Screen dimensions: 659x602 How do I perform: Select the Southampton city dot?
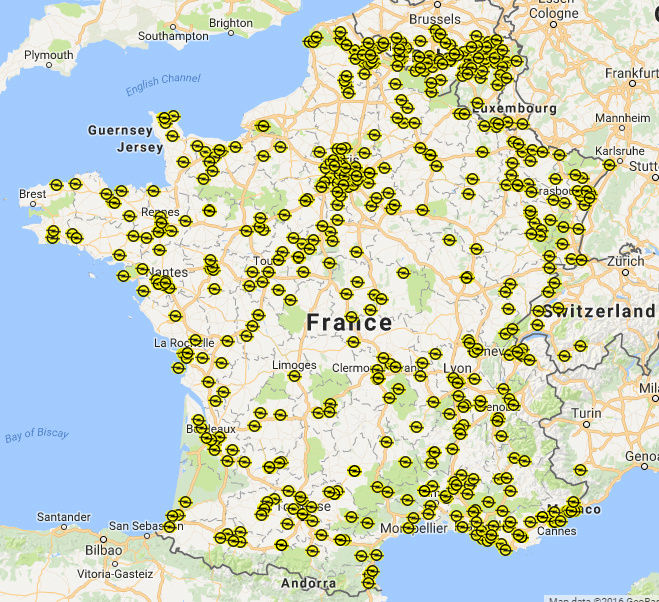(x=173, y=27)
